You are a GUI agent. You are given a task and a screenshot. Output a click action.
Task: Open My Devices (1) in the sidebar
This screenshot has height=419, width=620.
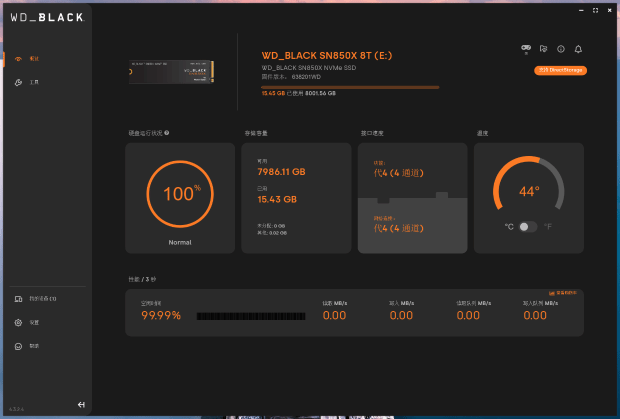tap(36, 299)
